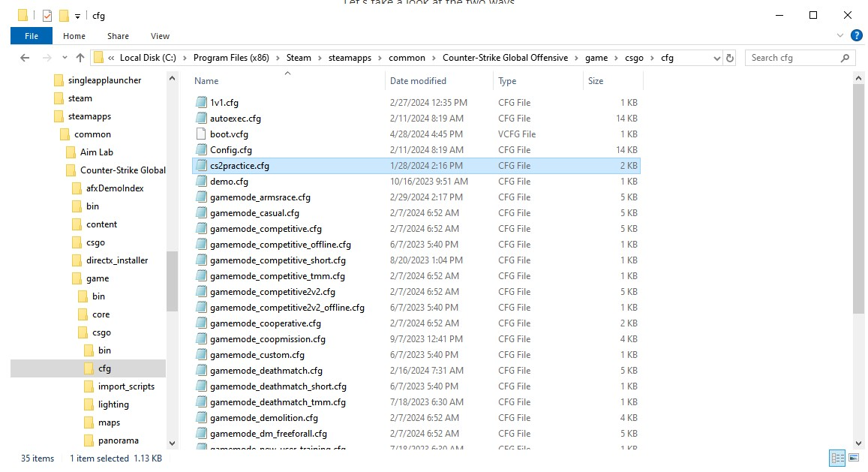This screenshot has height=472, width=868.
Task: Click the afxDemoIndex folder icon
Action: [77, 188]
